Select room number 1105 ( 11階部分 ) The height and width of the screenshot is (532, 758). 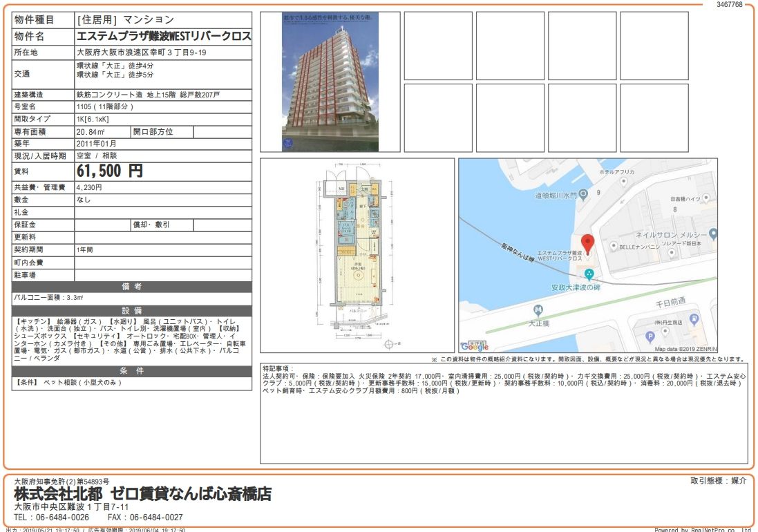pyautogui.click(x=104, y=107)
